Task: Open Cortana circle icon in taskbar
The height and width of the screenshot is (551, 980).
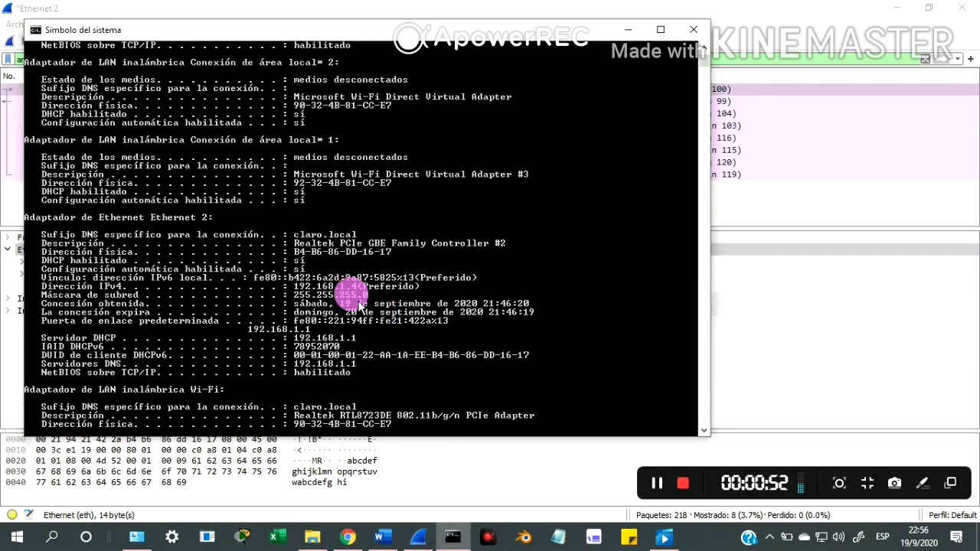Action: pyautogui.click(x=86, y=537)
